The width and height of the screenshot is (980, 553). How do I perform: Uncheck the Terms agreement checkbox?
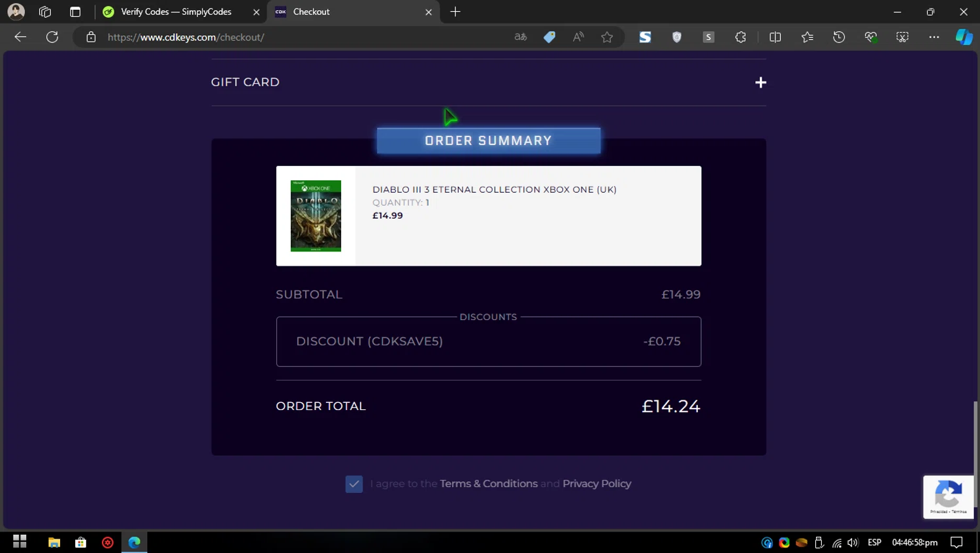(x=354, y=484)
